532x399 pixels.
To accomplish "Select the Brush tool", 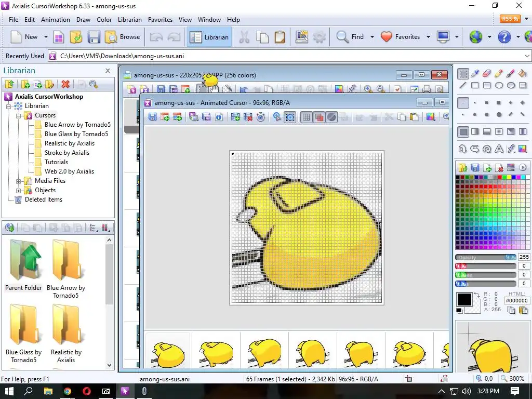I will [510, 74].
